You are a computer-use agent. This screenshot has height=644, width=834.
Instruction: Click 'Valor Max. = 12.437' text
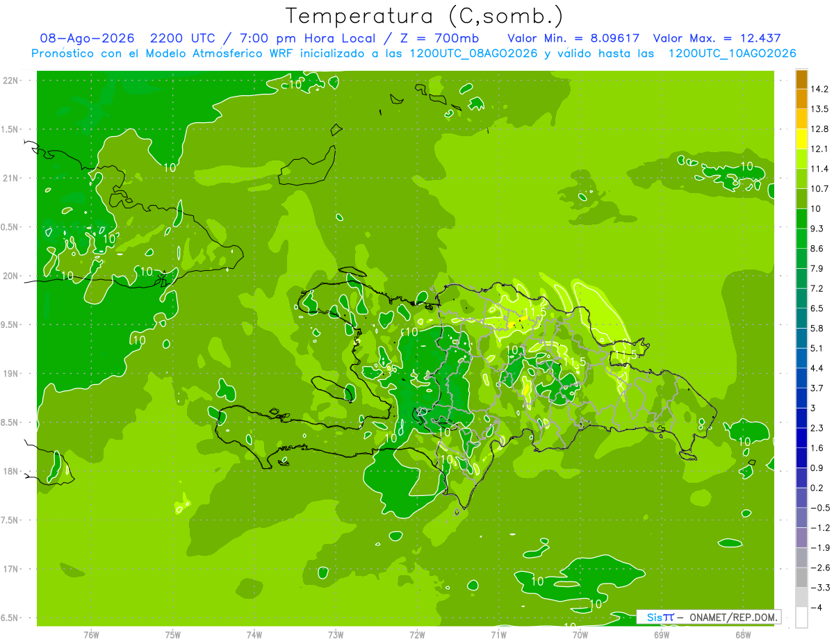pos(716,39)
